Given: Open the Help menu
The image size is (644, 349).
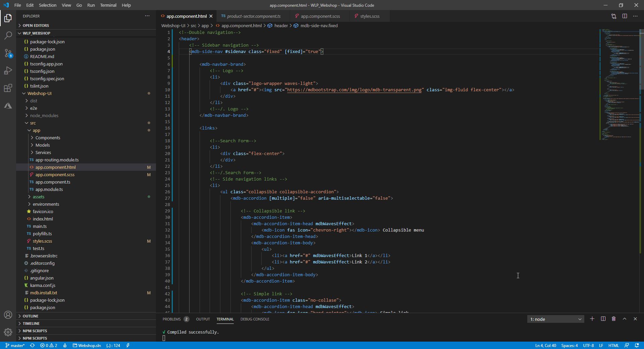Looking at the screenshot, I should pos(126,5).
